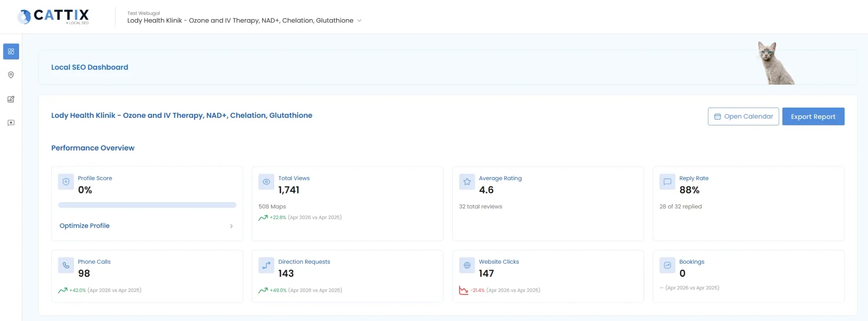Image resolution: width=868 pixels, height=321 pixels.
Task: Click the -21.4% website clicks change
Action: (x=477, y=290)
